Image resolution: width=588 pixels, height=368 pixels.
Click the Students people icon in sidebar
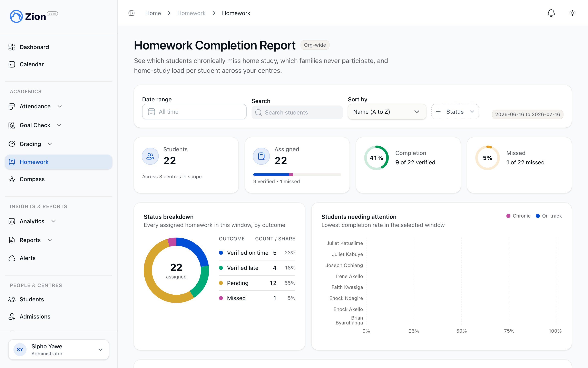pyautogui.click(x=12, y=299)
